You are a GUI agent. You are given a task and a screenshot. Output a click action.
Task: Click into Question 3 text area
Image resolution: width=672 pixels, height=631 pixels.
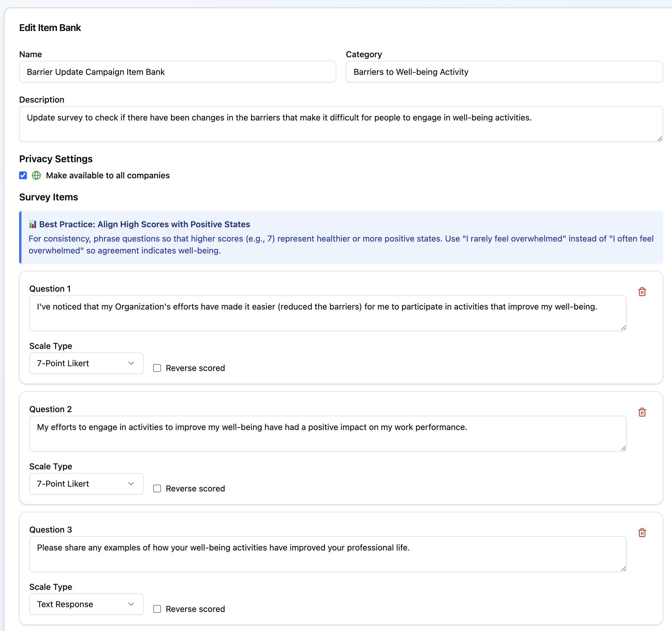point(327,553)
